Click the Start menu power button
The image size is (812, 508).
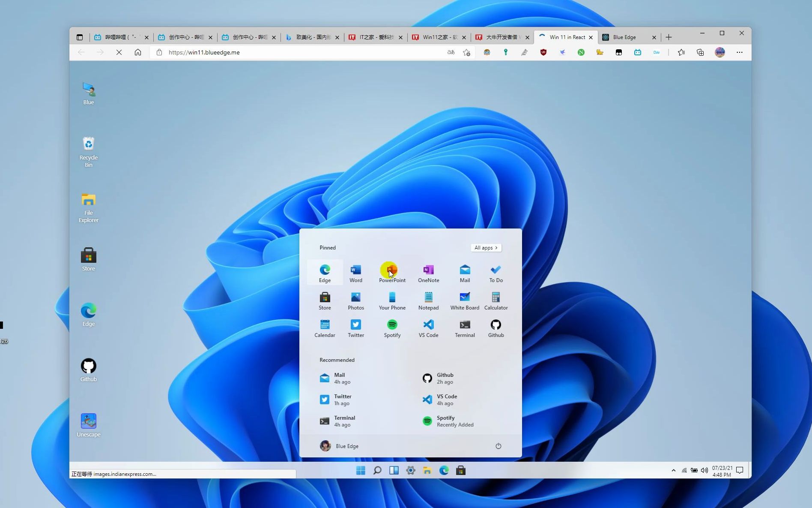pos(498,446)
